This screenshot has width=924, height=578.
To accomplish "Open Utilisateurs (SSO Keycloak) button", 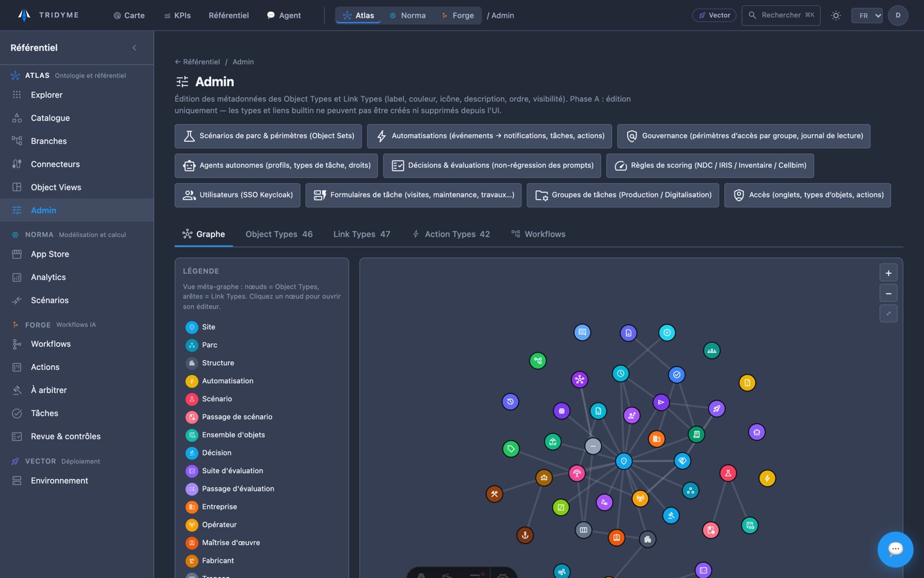I will point(238,195).
